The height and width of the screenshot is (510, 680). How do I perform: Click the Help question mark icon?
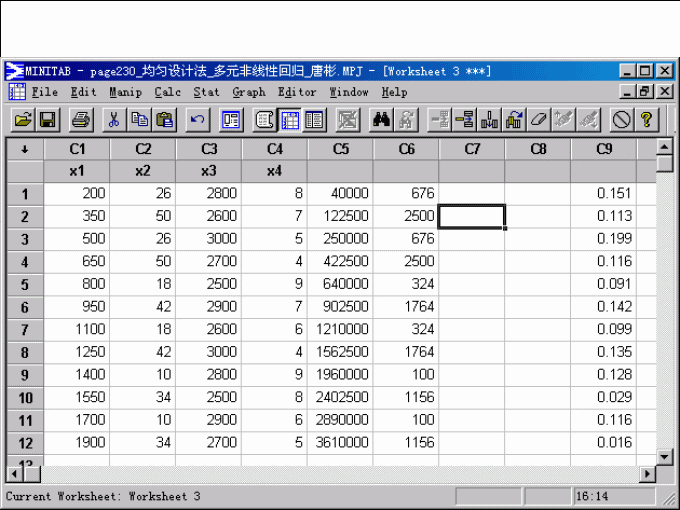647,120
